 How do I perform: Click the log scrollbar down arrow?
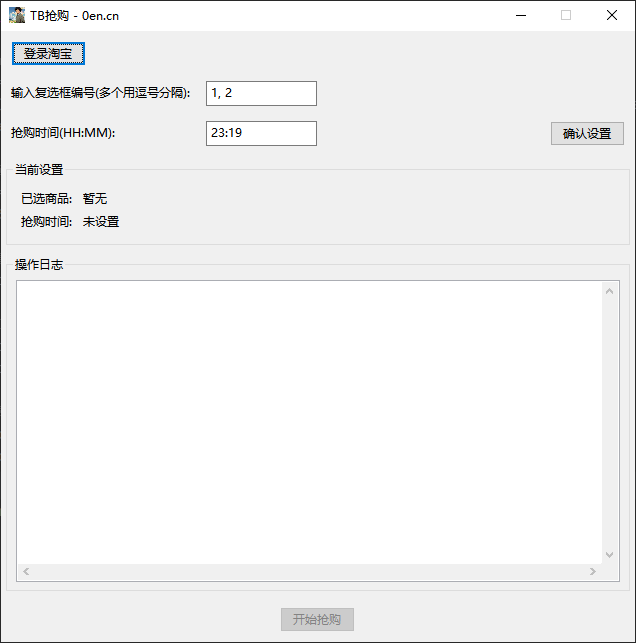coord(609,555)
